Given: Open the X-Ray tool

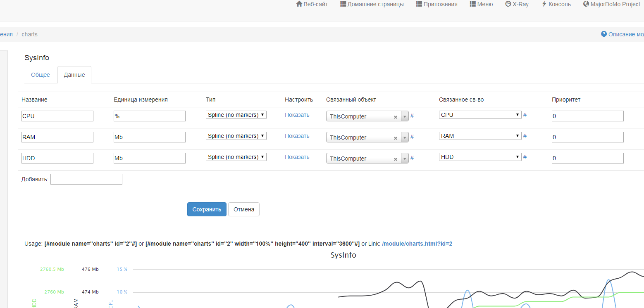Looking at the screenshot, I should 517,4.
